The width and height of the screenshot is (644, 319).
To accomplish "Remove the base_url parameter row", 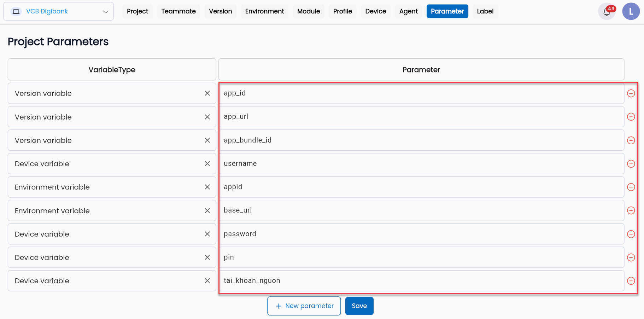I will (x=631, y=210).
